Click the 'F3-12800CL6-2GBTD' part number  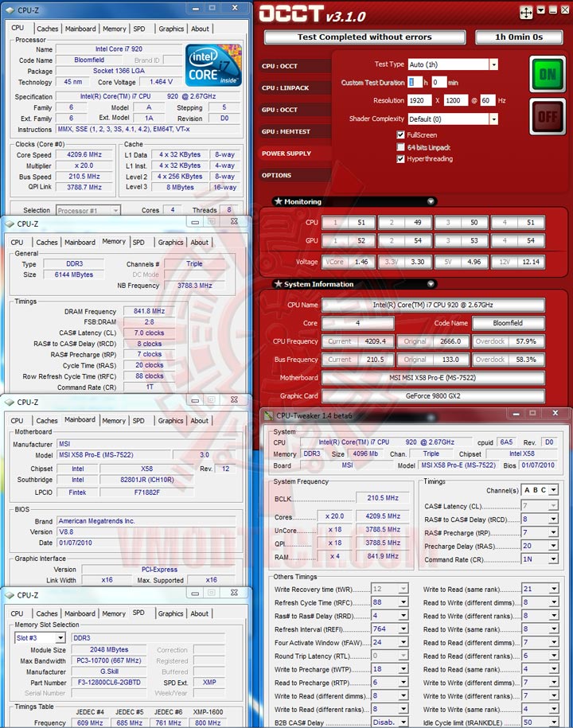(x=109, y=682)
